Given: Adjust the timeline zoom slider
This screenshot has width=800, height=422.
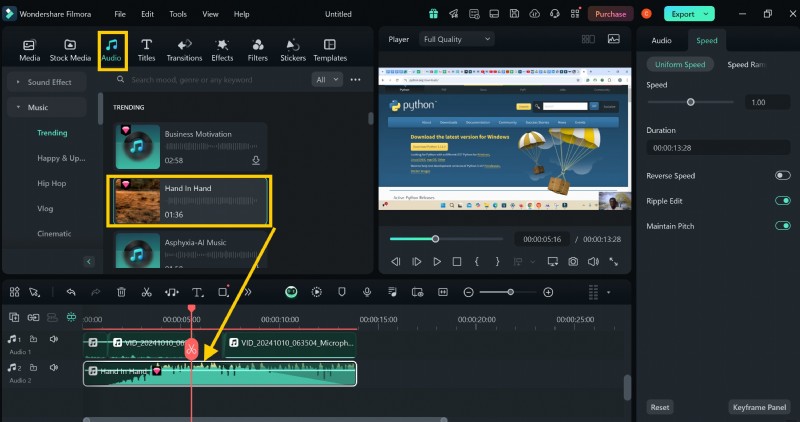Looking at the screenshot, I should point(510,292).
